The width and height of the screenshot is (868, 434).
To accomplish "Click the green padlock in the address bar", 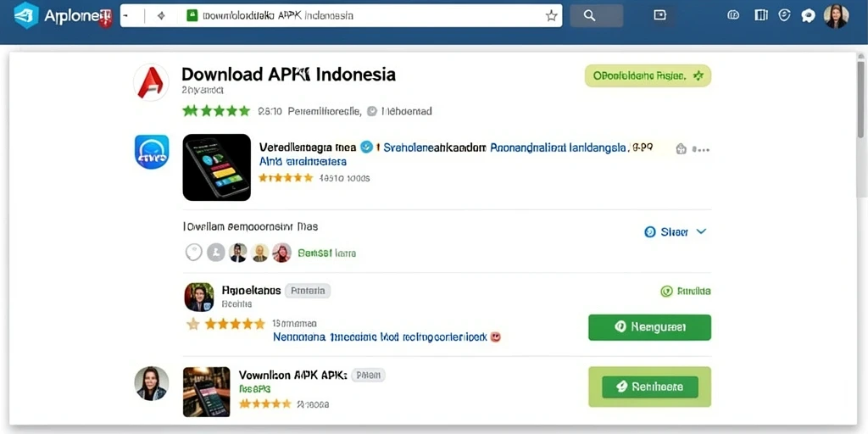I will point(192,16).
